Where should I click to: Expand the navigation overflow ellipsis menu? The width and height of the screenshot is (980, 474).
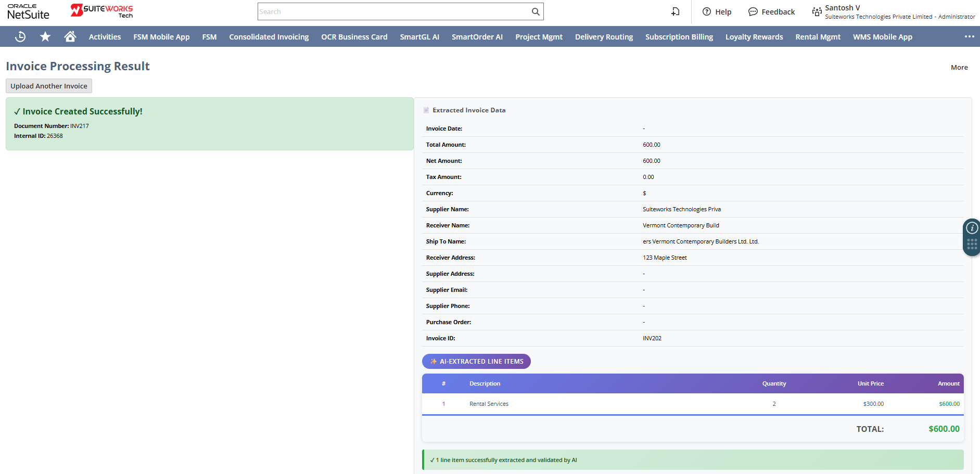coord(969,37)
